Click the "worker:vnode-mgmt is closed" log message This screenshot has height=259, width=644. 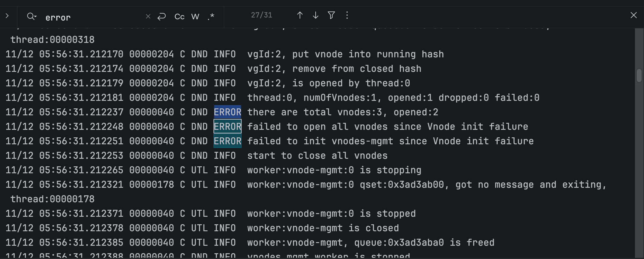[323, 228]
